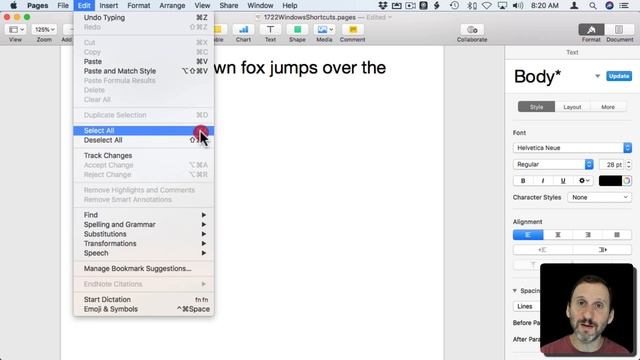Expand the Substitutions submenu
The height and width of the screenshot is (360, 640).
(x=144, y=234)
